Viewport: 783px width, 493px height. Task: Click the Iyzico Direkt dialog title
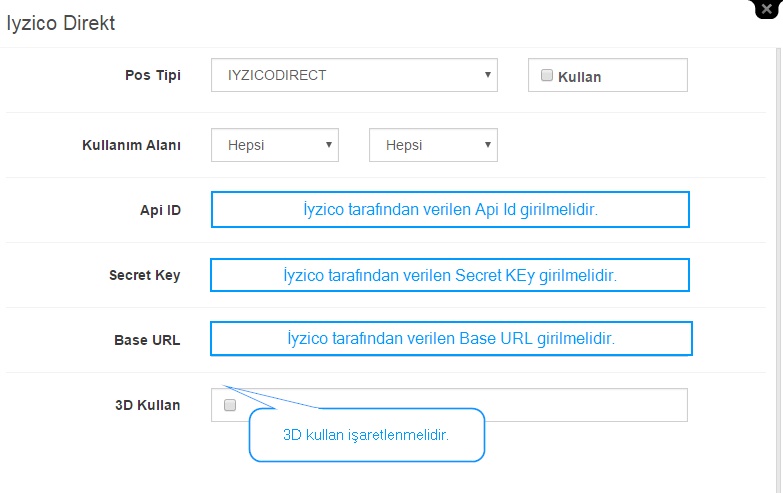(x=60, y=23)
